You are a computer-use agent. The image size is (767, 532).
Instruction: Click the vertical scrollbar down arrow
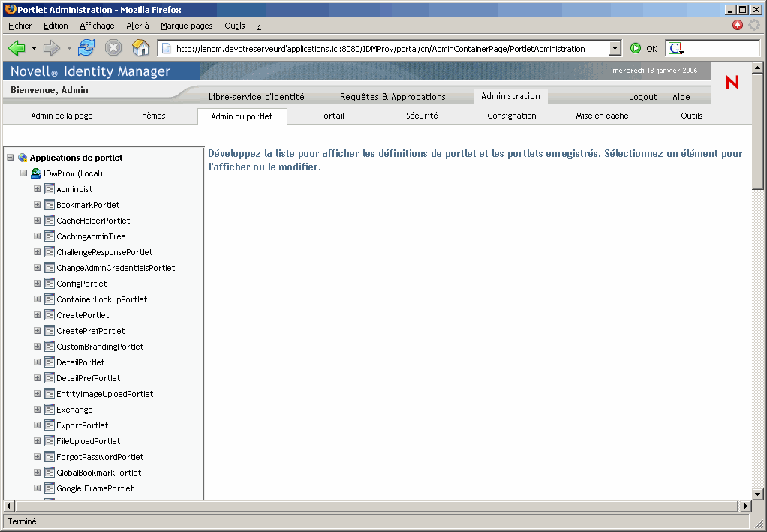(758, 494)
